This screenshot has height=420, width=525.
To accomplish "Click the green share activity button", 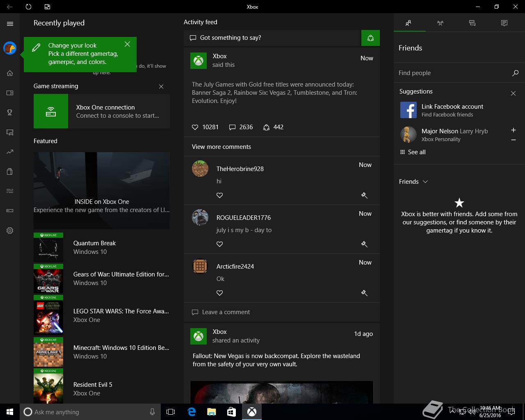I will (370, 38).
